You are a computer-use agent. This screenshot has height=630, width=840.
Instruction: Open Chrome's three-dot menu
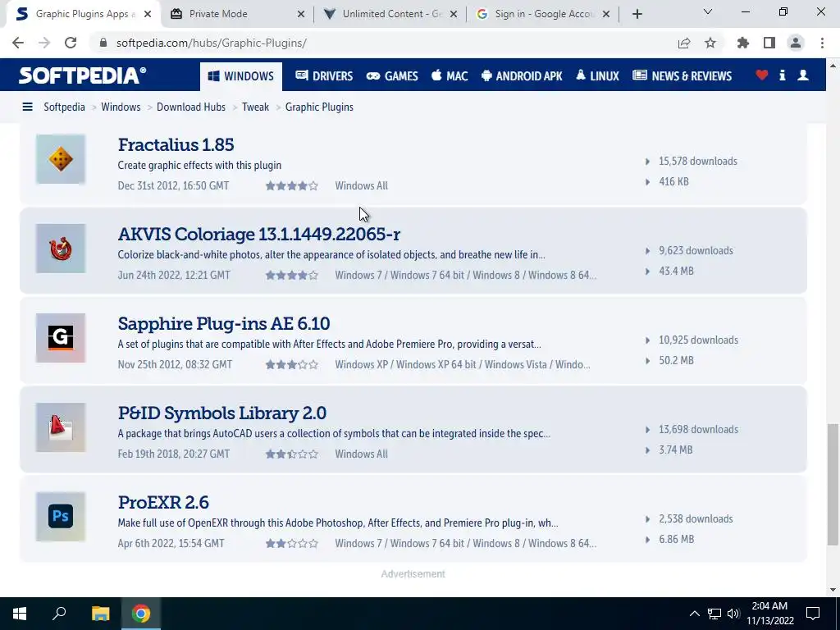[x=822, y=43]
